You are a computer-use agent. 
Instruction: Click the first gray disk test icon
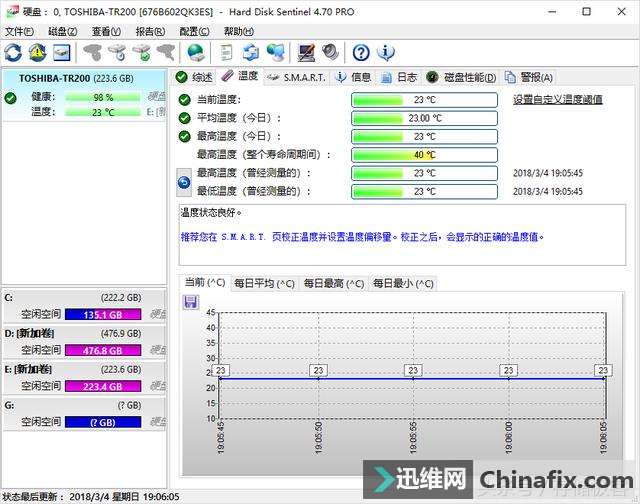click(x=93, y=53)
